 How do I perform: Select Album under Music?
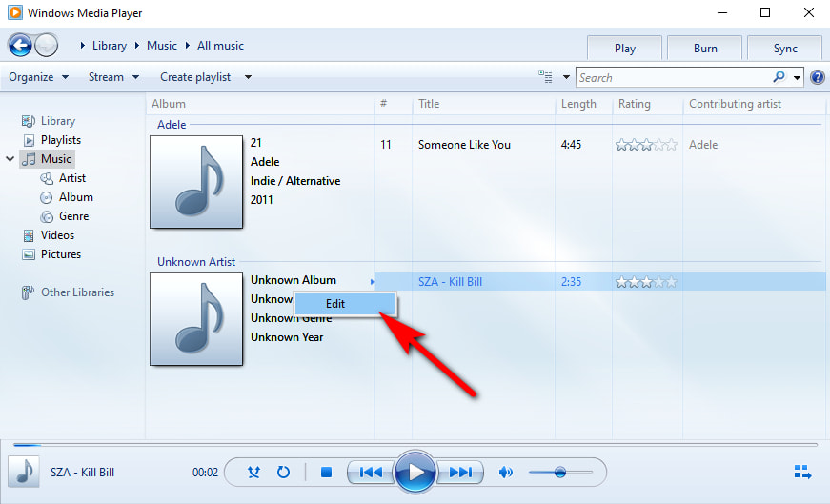click(75, 197)
